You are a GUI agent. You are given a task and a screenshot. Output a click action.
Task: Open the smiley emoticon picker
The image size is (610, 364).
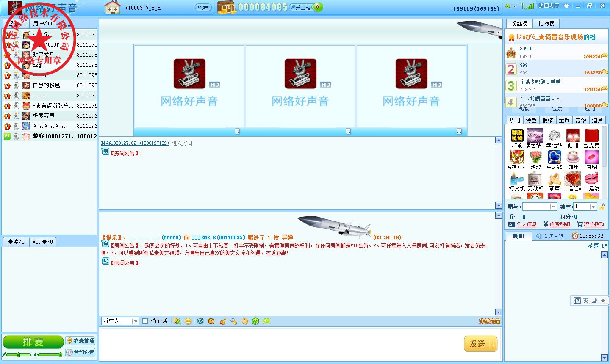point(188,321)
